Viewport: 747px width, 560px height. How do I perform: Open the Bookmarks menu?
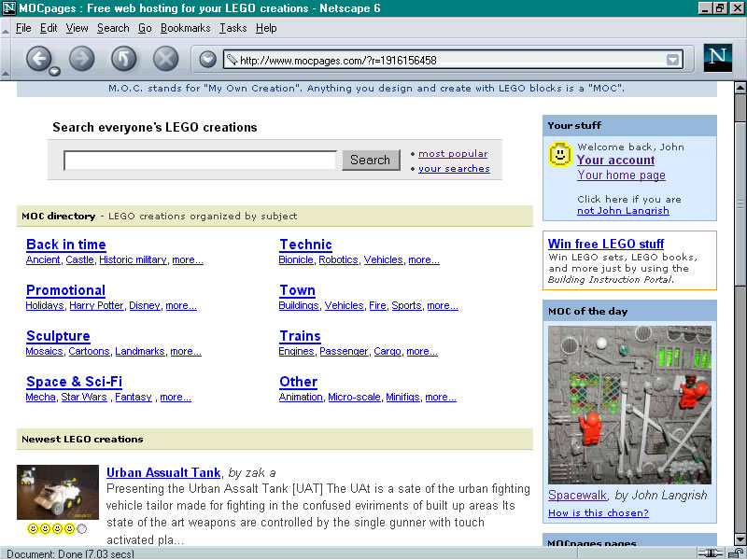pyautogui.click(x=185, y=28)
